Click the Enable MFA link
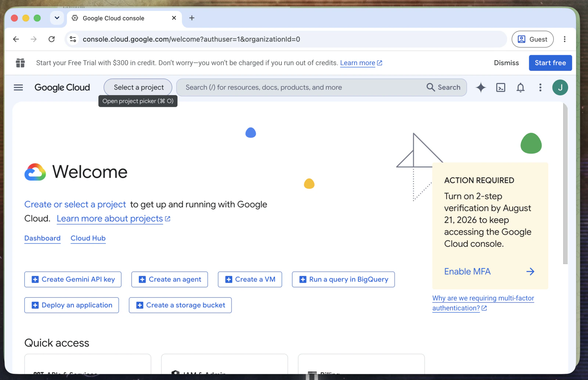Viewport: 588px width, 380px height. [x=467, y=272]
